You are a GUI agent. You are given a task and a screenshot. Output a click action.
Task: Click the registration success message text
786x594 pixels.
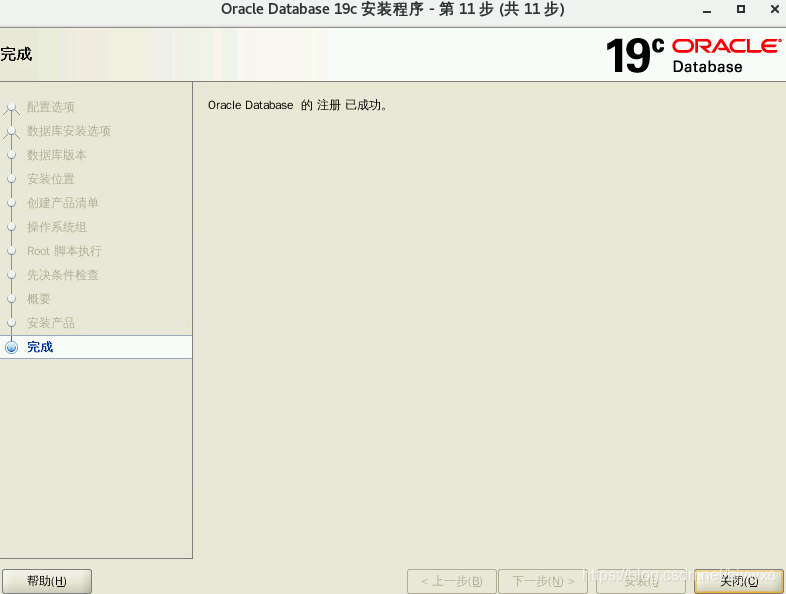coord(297,105)
